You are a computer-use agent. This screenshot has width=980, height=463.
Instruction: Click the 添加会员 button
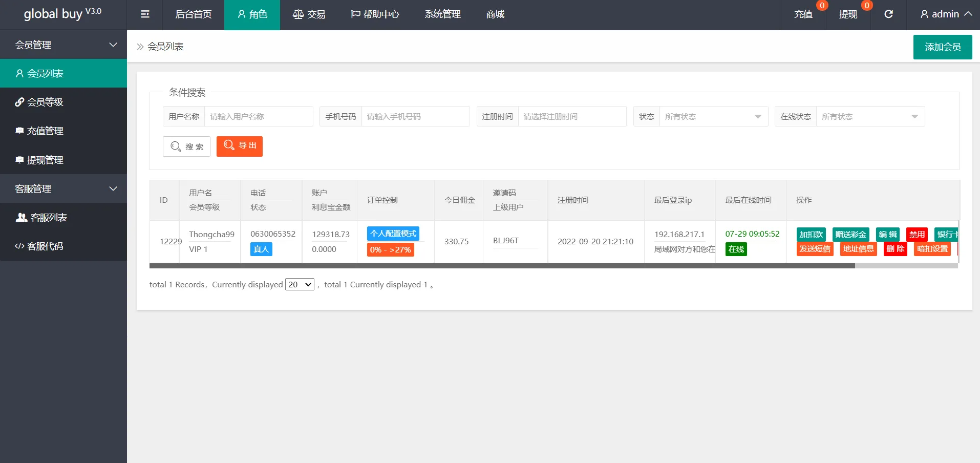click(x=942, y=47)
